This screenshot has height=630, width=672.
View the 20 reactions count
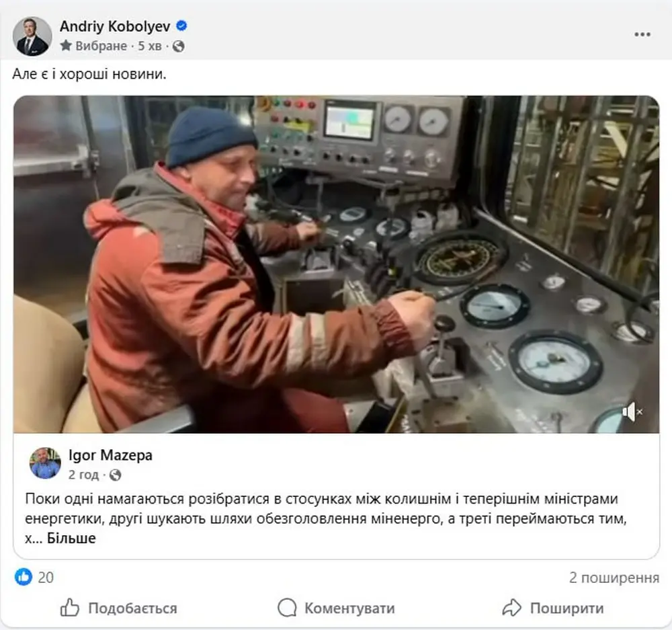click(x=46, y=578)
